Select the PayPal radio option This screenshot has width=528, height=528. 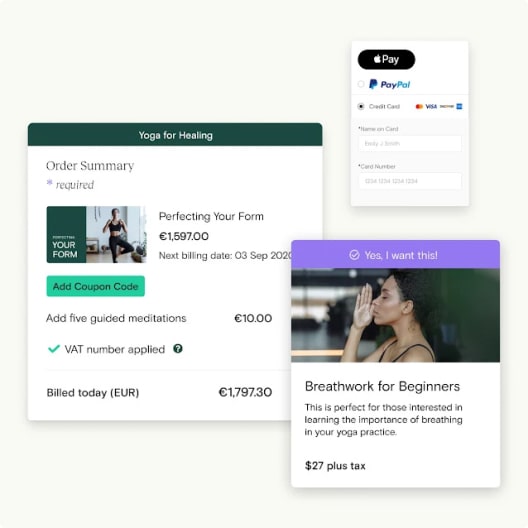361,84
